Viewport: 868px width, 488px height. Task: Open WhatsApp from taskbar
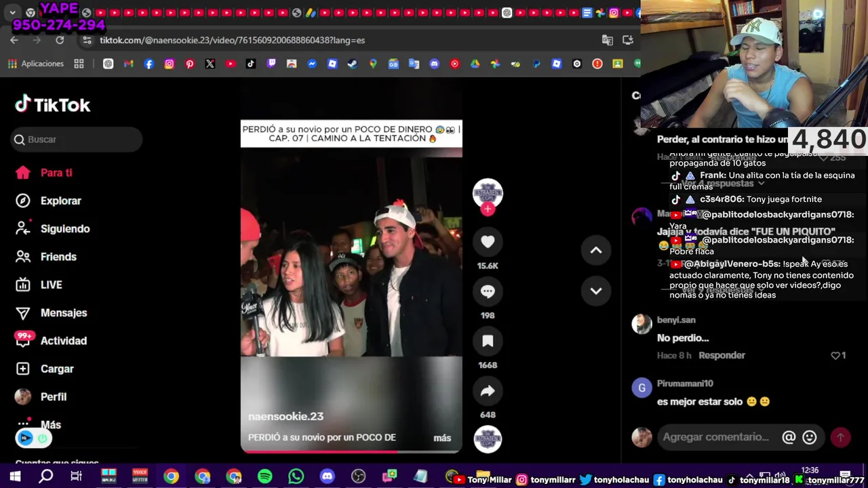[x=296, y=476]
